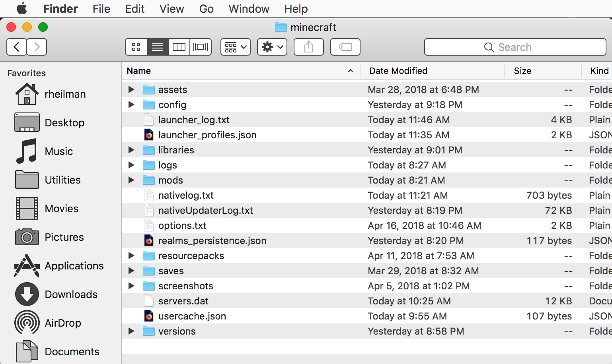Expand the resourcepacks folder triangle
Screen dimensions: 612x364
click(131, 256)
